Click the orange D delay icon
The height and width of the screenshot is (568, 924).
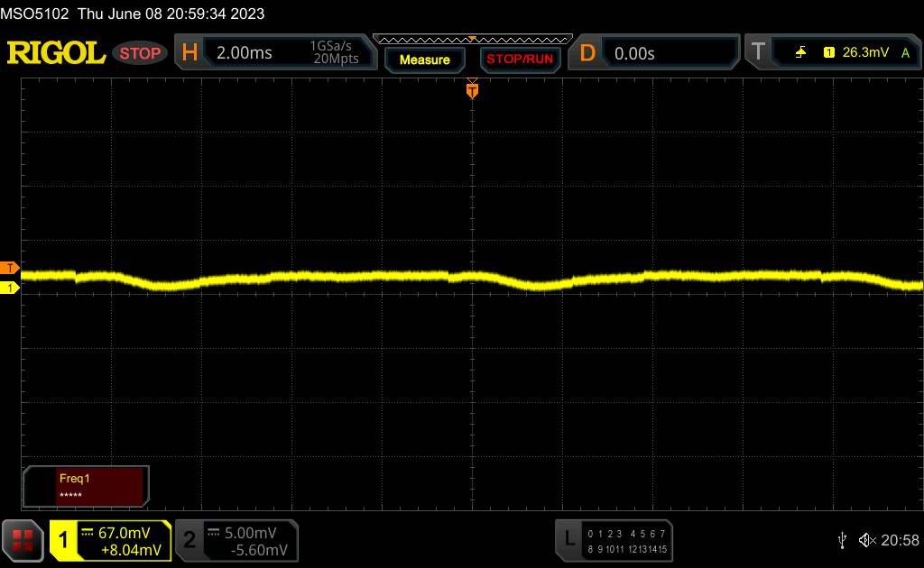point(587,53)
